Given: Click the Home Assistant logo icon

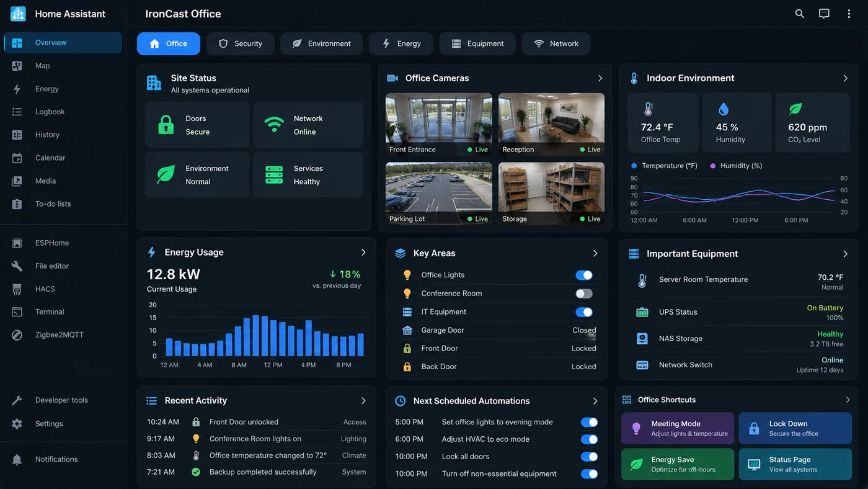Looking at the screenshot, I should pos(18,14).
